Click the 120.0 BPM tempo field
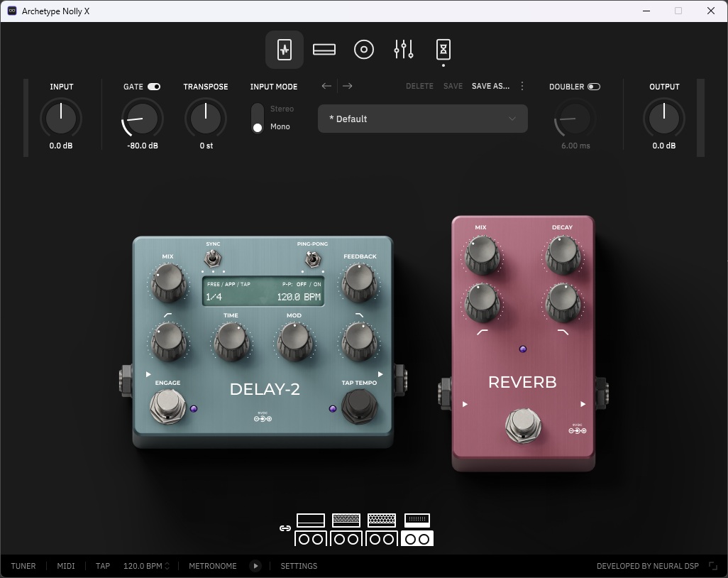728x578 pixels. [143, 566]
